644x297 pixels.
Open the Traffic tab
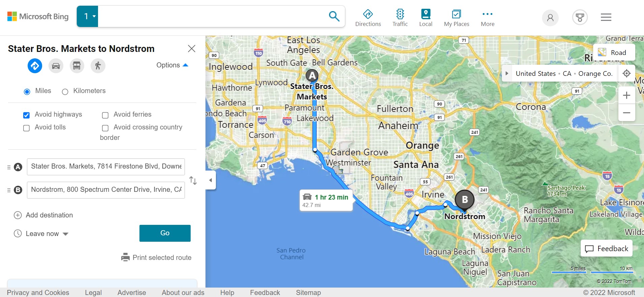coord(400,18)
